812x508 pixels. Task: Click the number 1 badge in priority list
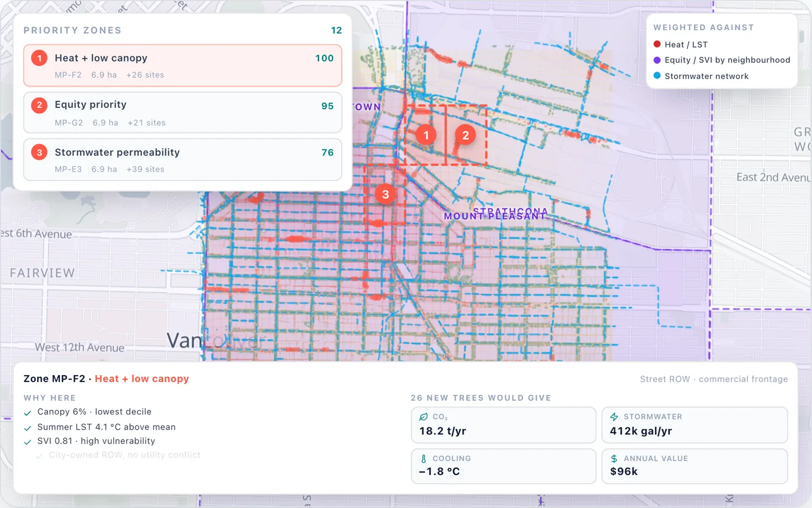(39, 58)
